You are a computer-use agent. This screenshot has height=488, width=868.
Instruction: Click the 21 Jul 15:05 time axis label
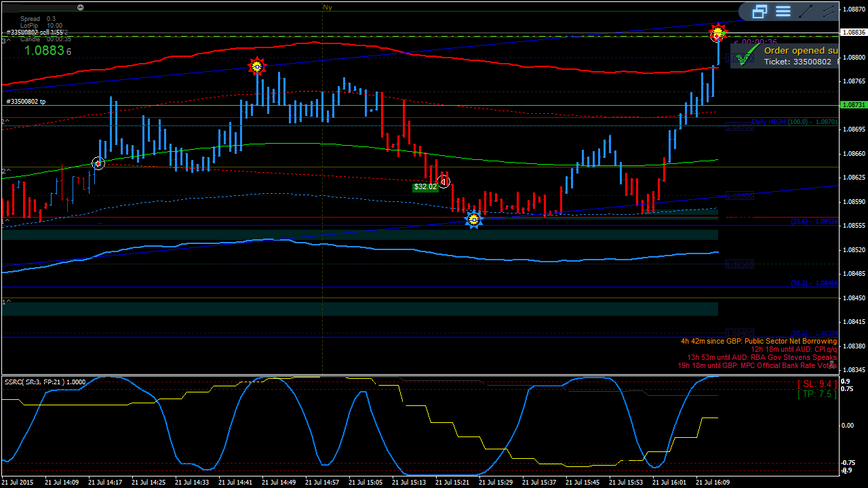(366, 483)
